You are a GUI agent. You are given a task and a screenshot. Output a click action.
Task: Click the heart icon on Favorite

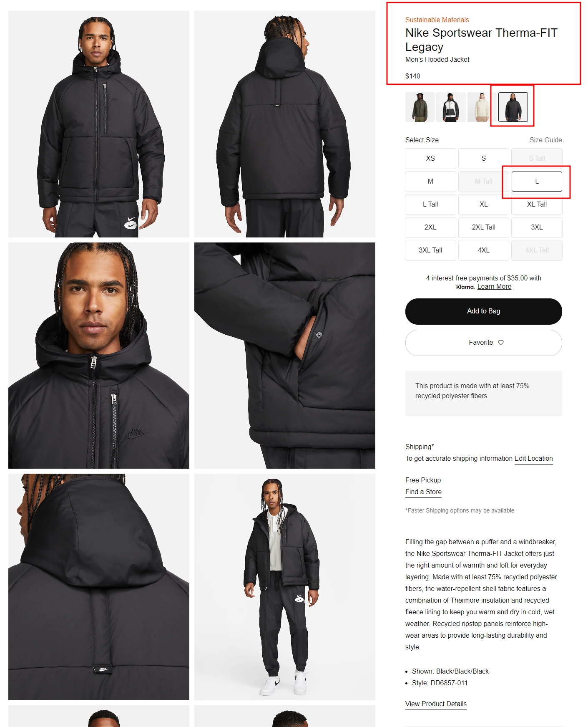[501, 343]
